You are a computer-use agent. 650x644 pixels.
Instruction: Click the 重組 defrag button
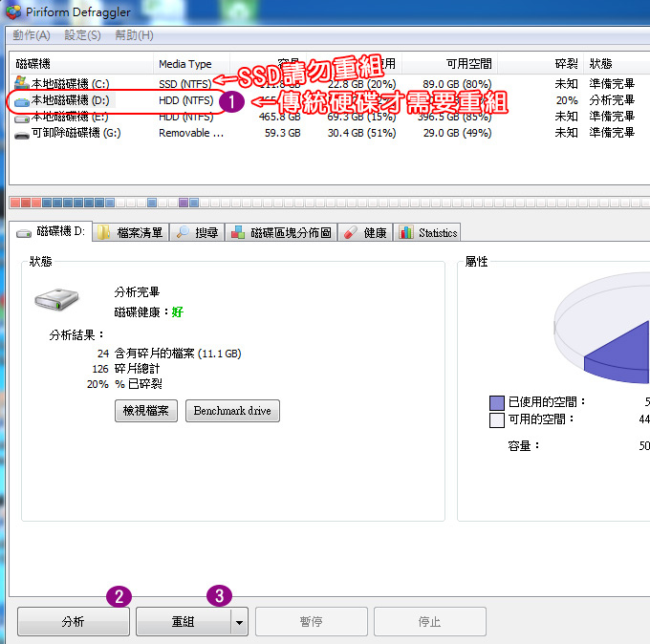184,621
